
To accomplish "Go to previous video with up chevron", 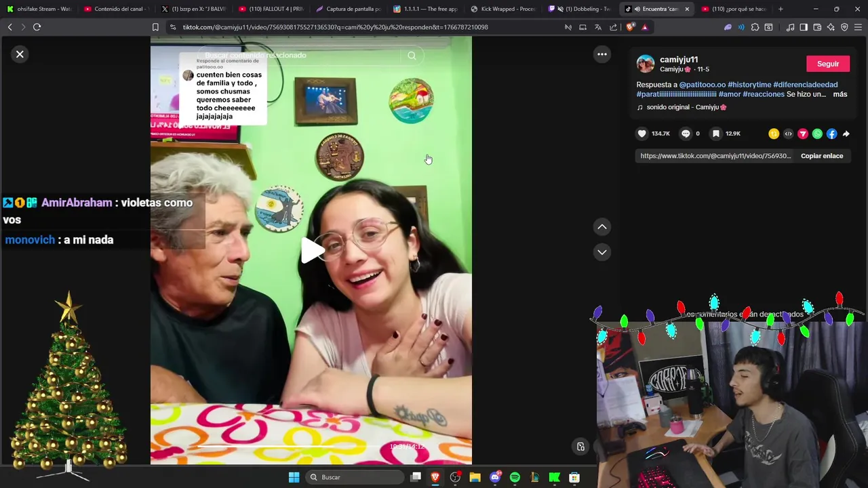I will point(602,227).
